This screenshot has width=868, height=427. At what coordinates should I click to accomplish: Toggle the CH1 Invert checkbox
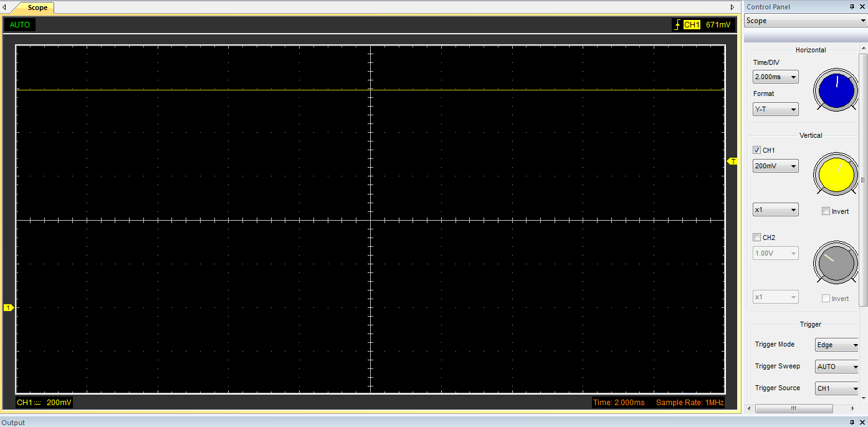[x=826, y=211]
